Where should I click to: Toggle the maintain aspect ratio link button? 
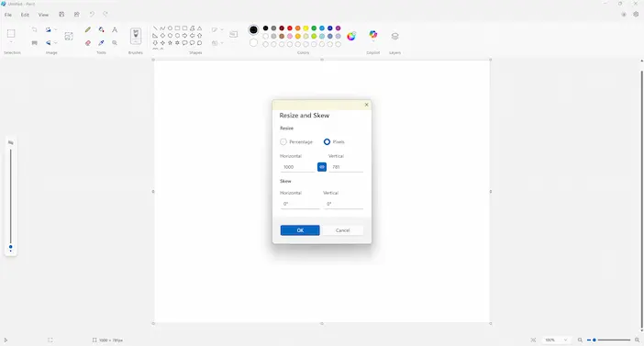pos(322,167)
